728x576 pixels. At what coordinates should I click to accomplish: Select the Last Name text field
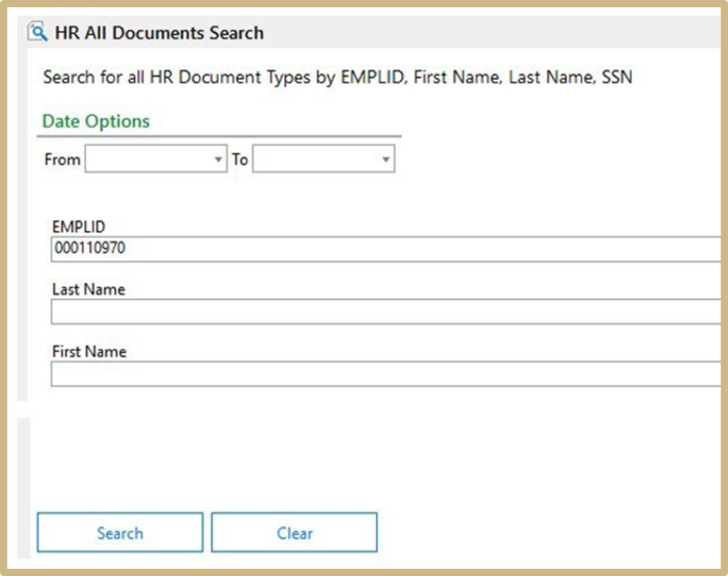click(384, 312)
